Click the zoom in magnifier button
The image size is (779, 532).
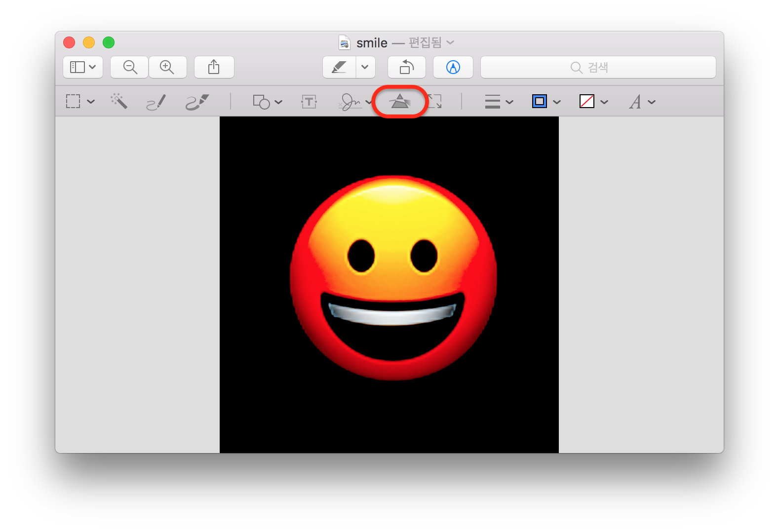coord(167,67)
